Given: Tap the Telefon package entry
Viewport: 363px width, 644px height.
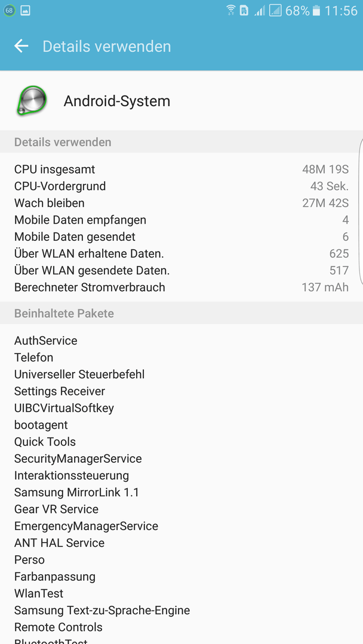Looking at the screenshot, I should (33, 357).
